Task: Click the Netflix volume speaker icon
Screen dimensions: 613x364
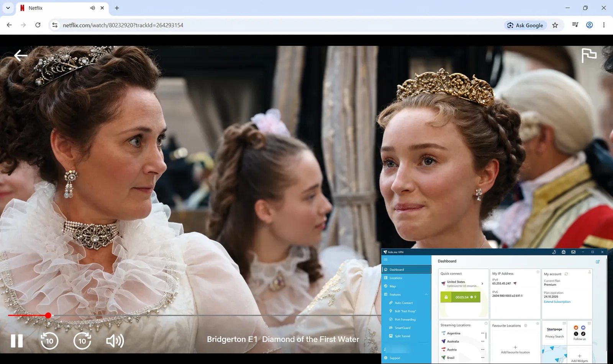Action: click(115, 341)
